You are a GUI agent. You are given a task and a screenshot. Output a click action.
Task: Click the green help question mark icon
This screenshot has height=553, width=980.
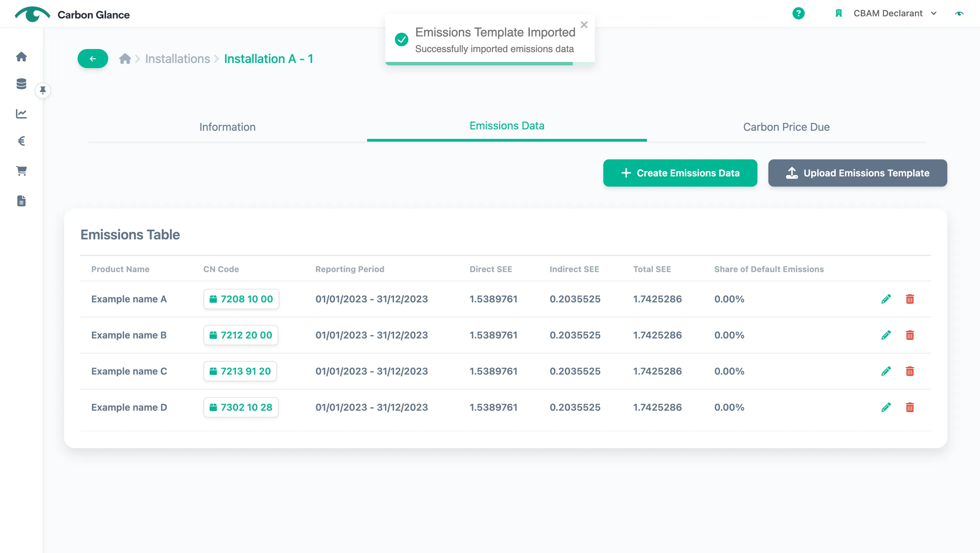click(x=799, y=13)
